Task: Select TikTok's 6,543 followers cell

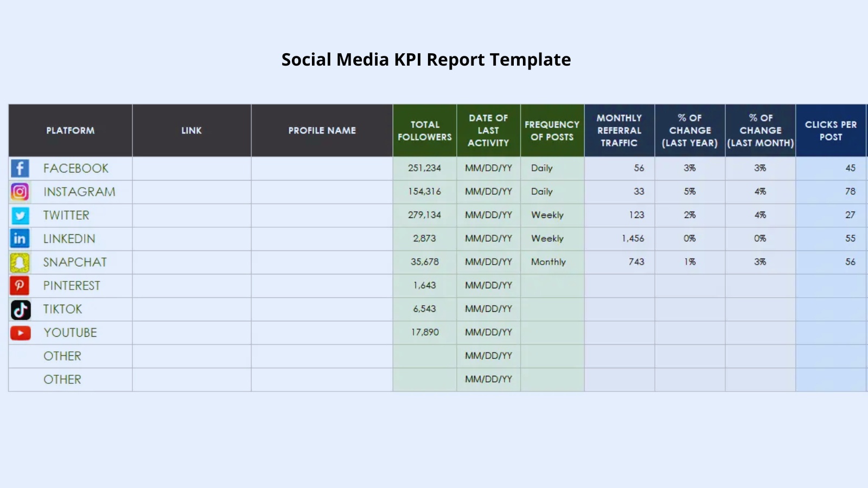Action: [x=425, y=309]
